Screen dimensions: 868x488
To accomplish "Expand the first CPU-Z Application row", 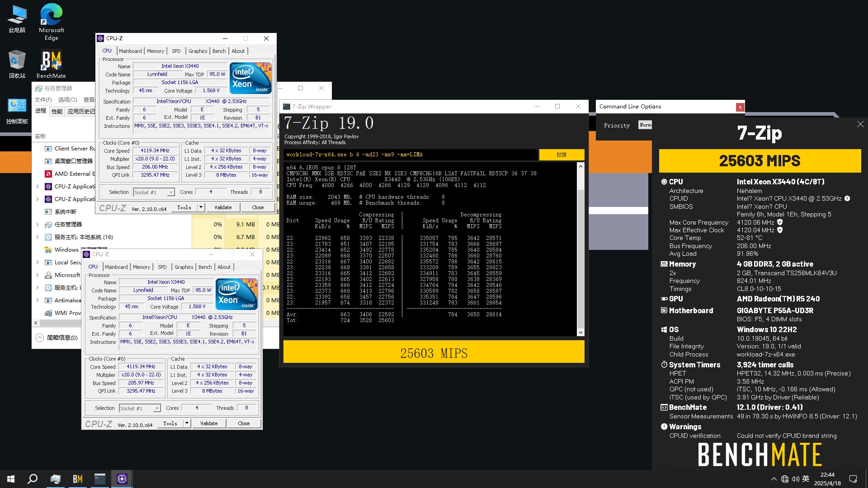I will pyautogui.click(x=38, y=187).
